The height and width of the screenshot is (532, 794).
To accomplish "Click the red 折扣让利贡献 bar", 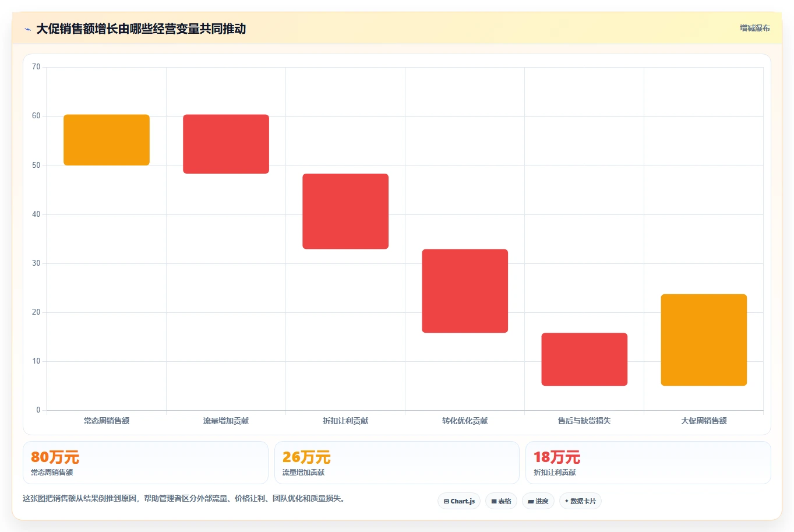I will pos(345,212).
